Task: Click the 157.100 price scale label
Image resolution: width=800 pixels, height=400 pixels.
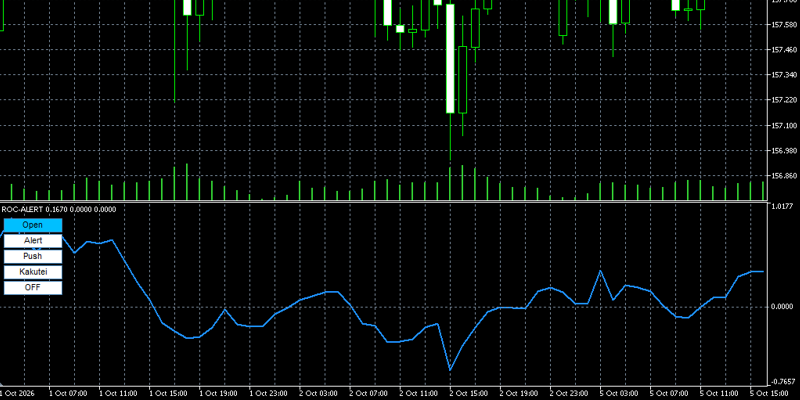Action: (784, 126)
